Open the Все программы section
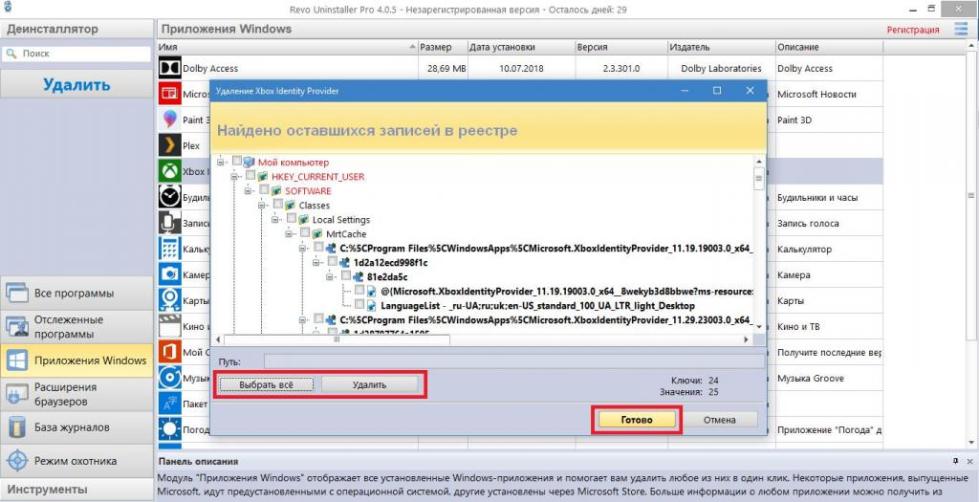The width and height of the screenshot is (979, 502). (77, 293)
